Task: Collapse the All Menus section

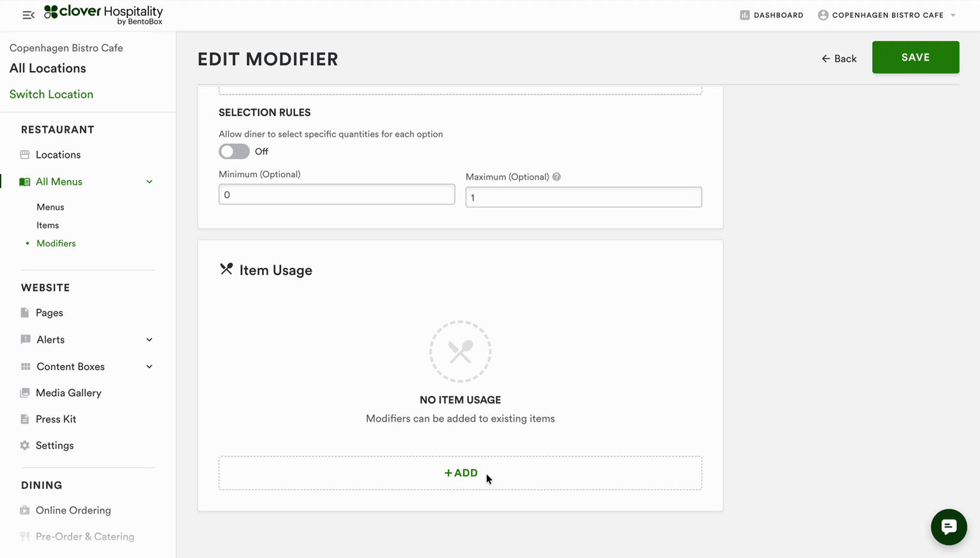Action: point(149,182)
